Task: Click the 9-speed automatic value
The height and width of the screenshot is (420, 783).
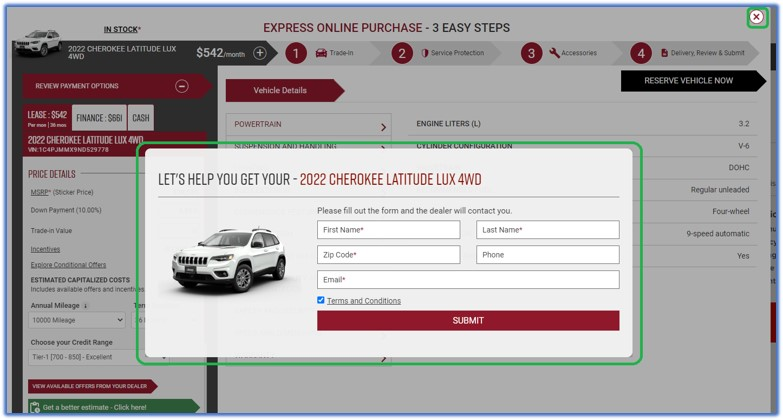Action: [718, 234]
